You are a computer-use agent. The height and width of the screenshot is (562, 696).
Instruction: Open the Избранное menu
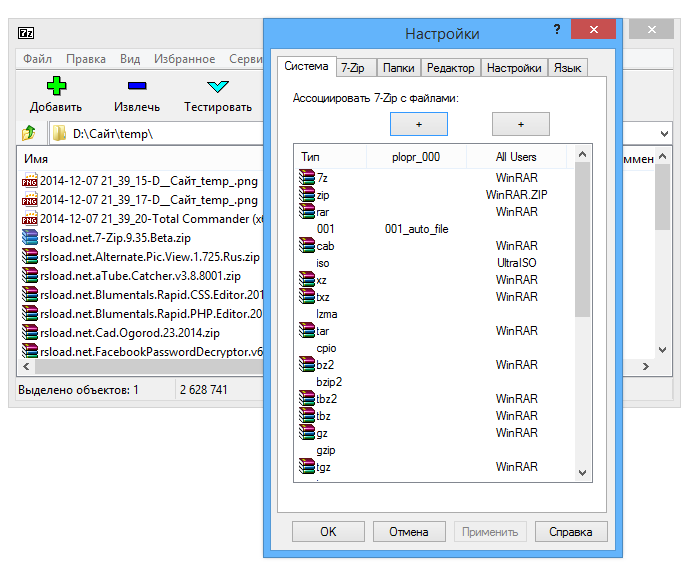184,59
